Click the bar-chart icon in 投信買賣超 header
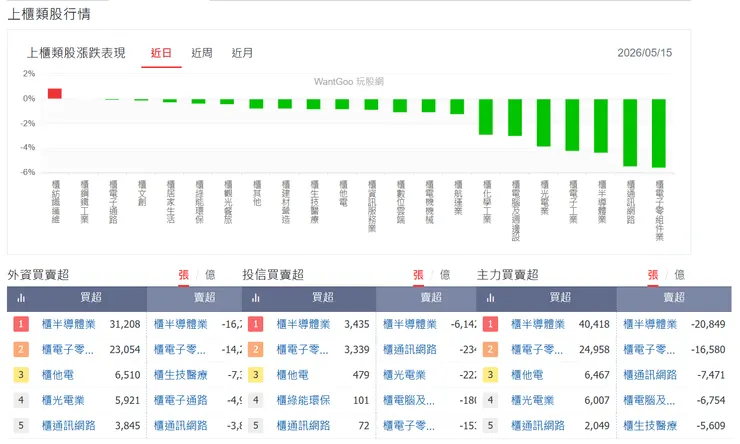 click(256, 298)
